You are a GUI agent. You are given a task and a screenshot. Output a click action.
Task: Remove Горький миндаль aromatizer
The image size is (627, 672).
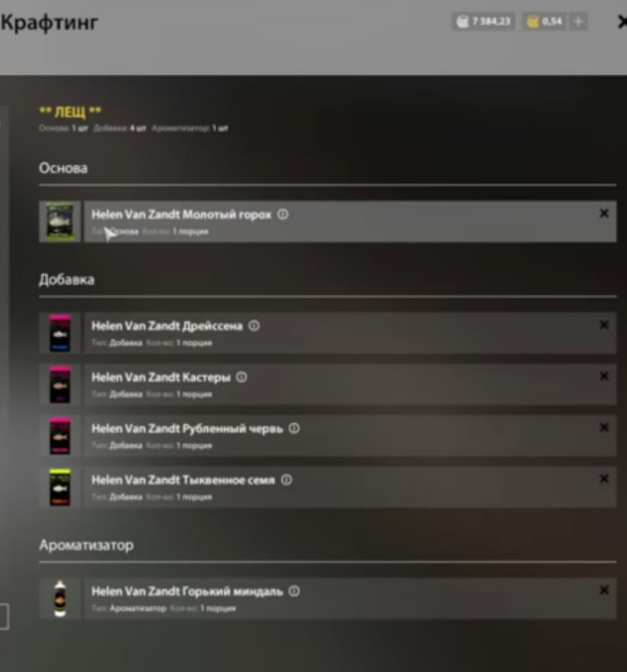coord(604,590)
